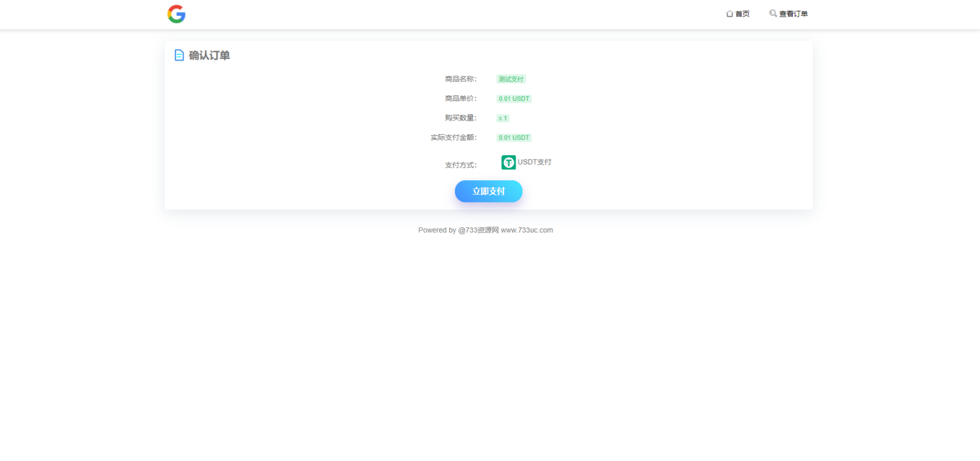
Task: Click the 购买数量 field label
Action: (x=461, y=118)
